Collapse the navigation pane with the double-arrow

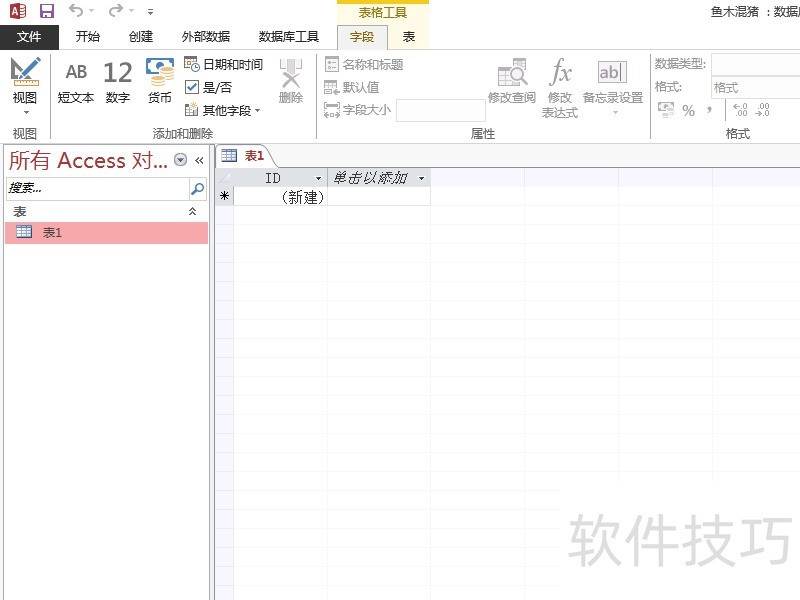(199, 160)
